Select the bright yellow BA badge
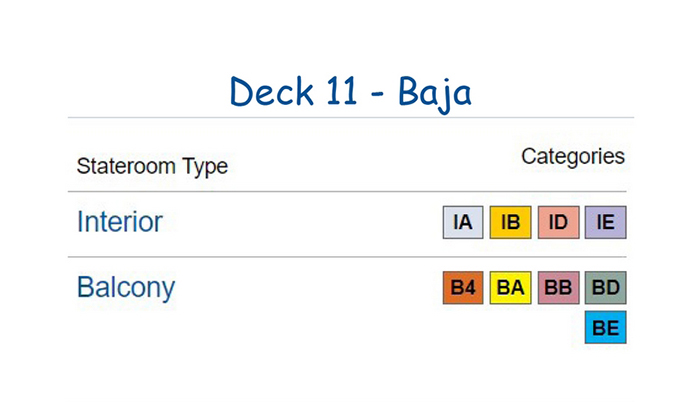 click(510, 287)
